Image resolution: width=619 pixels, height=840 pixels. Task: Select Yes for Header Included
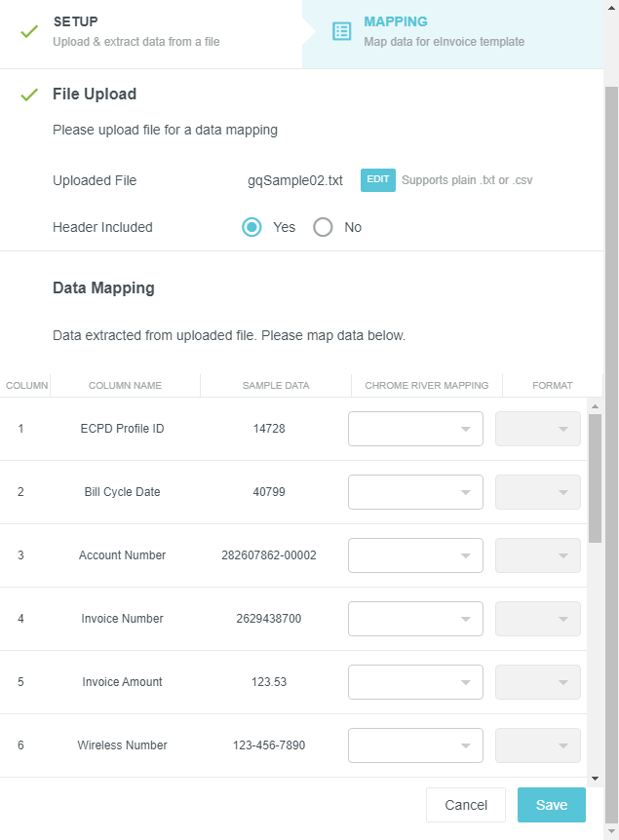251,227
